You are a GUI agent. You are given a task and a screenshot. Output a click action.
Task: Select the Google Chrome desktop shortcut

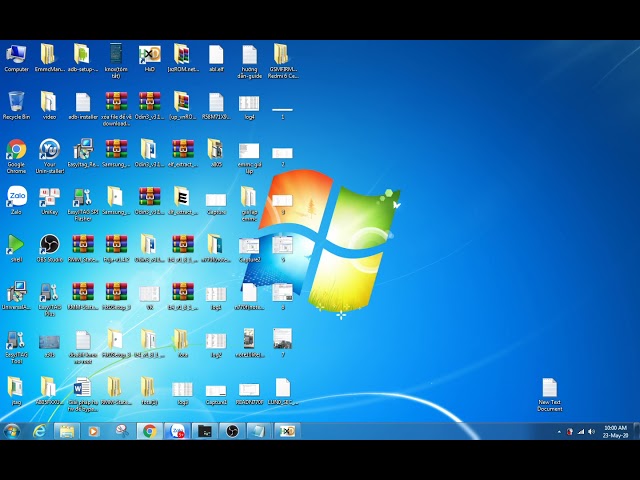[x=16, y=156]
